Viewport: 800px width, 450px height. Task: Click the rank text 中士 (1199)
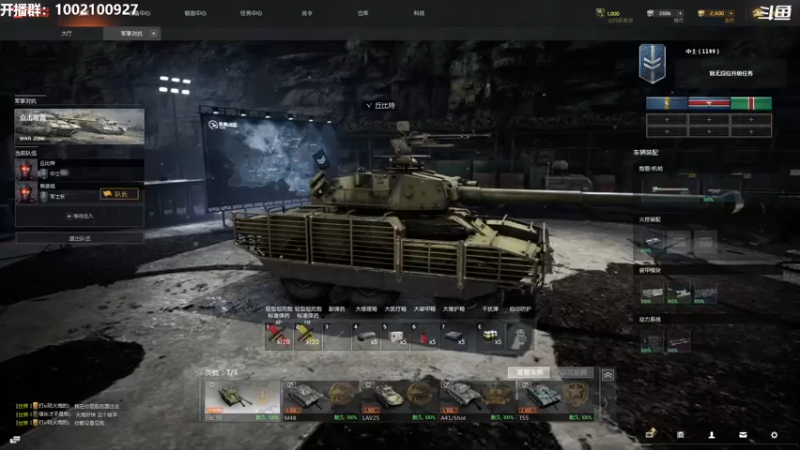pyautogui.click(x=702, y=52)
